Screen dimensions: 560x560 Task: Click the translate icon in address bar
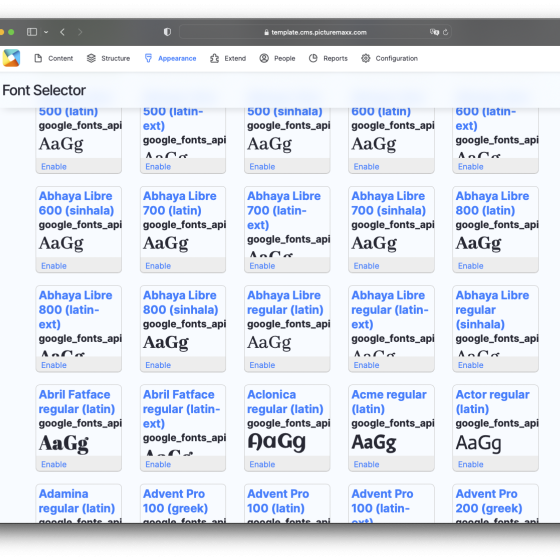(434, 32)
